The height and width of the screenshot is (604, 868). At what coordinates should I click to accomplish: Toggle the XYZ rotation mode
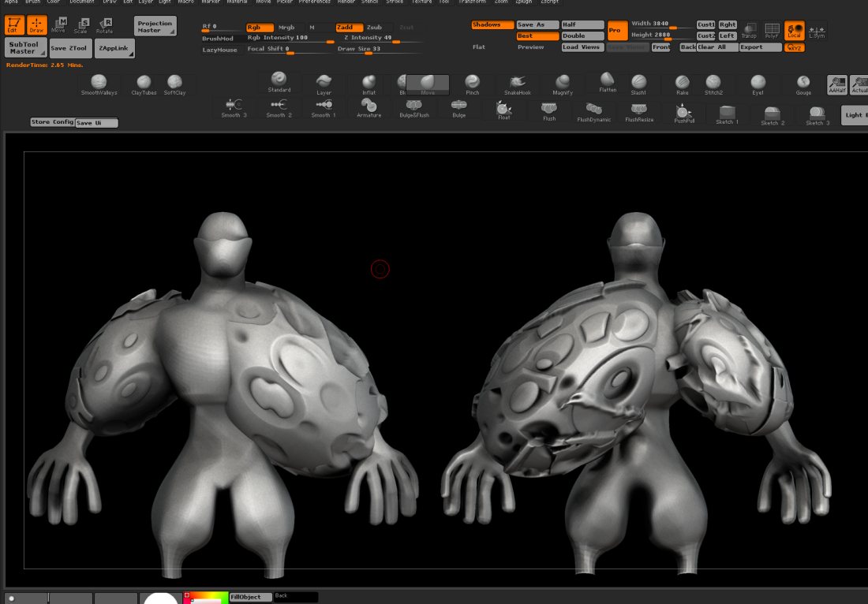[795, 47]
